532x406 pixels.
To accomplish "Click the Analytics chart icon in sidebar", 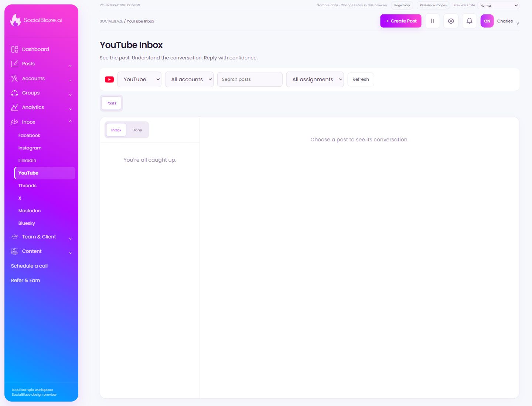I will point(15,107).
